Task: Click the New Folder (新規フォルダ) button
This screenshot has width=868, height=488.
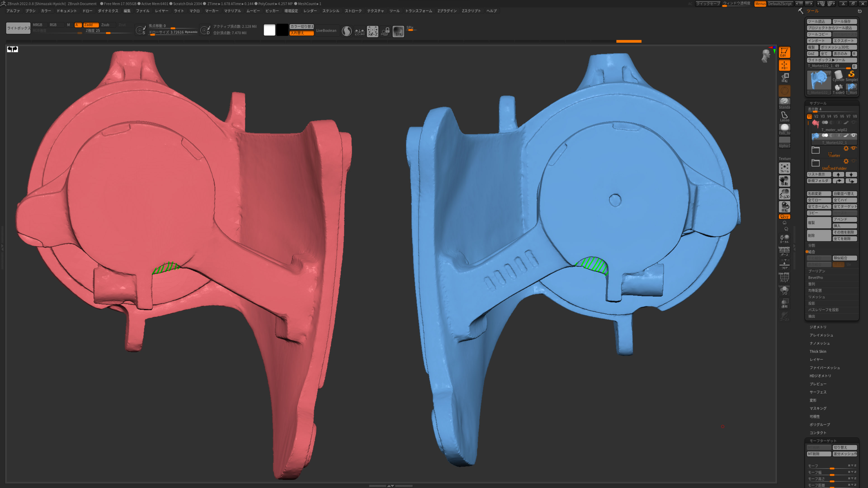Action: (x=819, y=181)
